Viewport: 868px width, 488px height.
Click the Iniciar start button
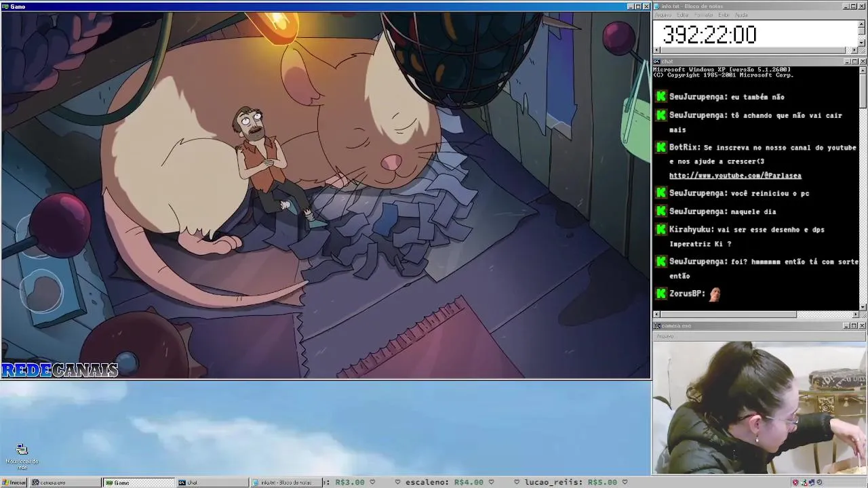point(14,483)
